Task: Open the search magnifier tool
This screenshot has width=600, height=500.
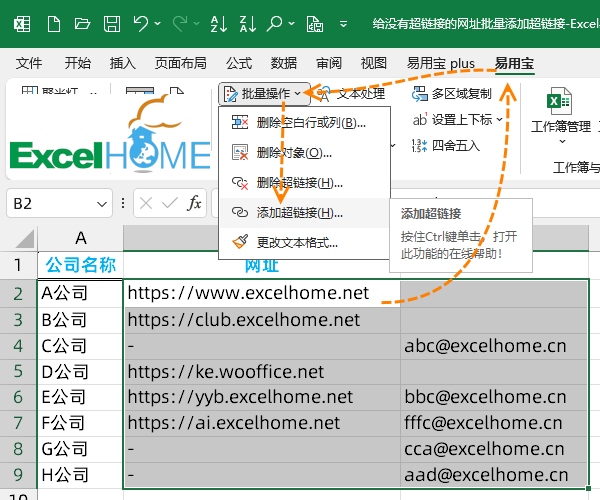Action: [x=275, y=24]
